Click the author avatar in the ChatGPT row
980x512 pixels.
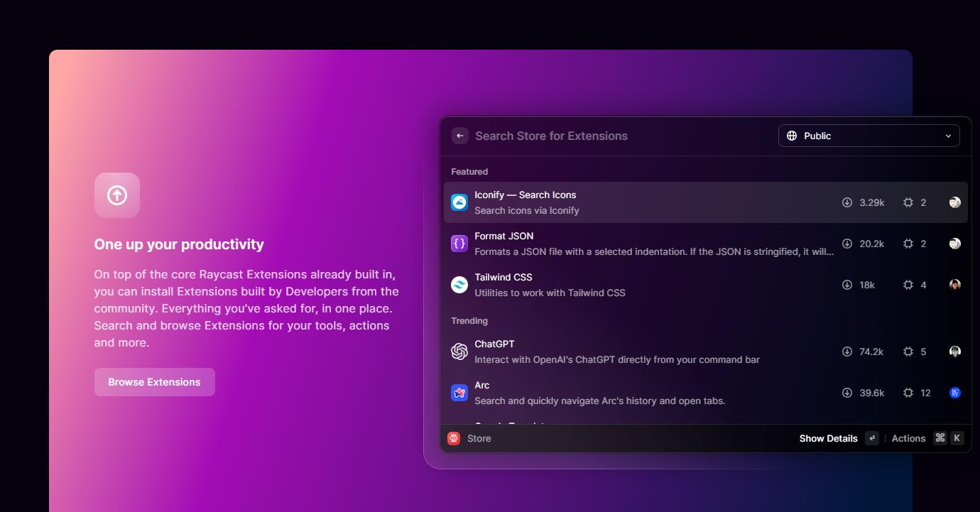tap(955, 352)
